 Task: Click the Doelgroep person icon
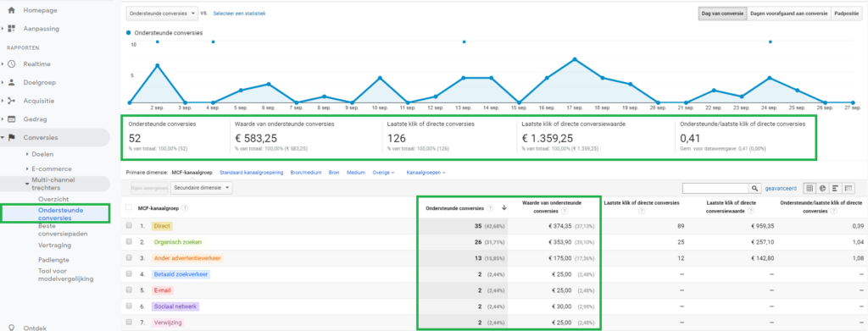(x=11, y=82)
